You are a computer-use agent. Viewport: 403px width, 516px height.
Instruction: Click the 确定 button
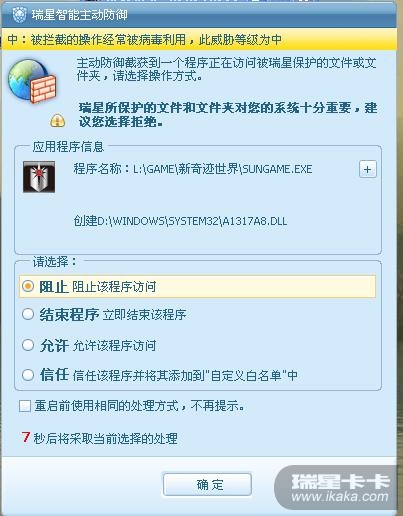pyautogui.click(x=207, y=485)
